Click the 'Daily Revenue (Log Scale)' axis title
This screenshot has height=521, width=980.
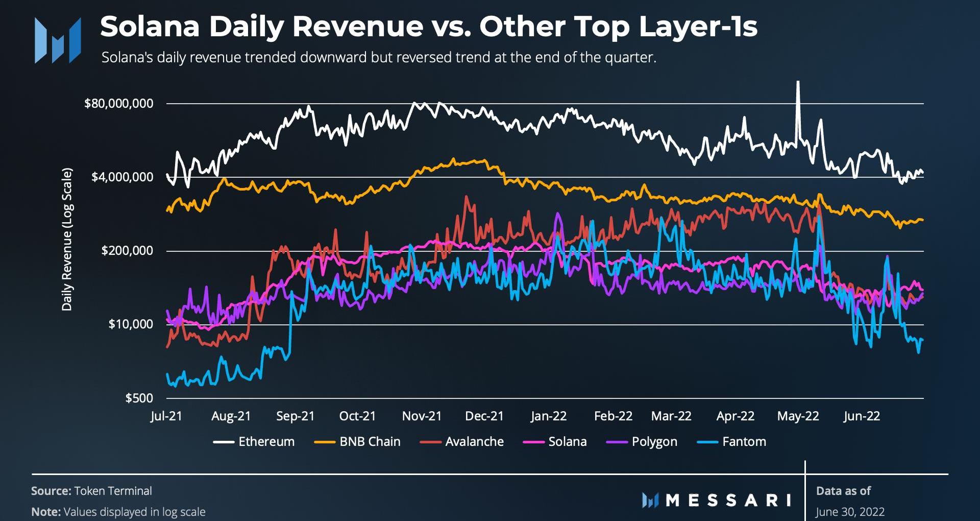click(67, 239)
